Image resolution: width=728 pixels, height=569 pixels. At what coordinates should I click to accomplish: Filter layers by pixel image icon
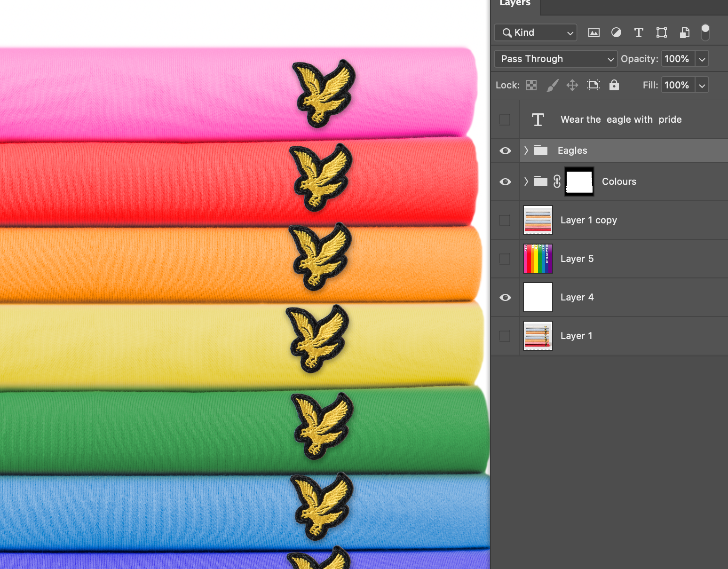[594, 32]
